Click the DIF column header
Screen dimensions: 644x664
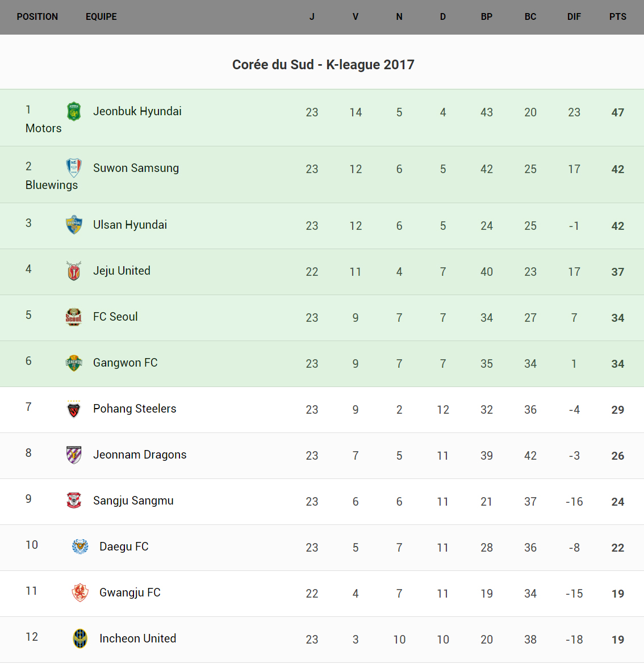[574, 17]
